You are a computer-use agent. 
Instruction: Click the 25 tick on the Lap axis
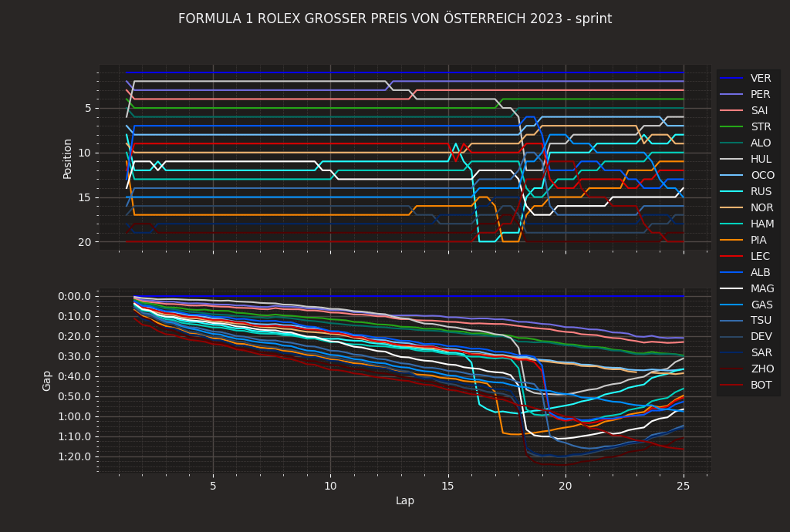pyautogui.click(x=684, y=486)
